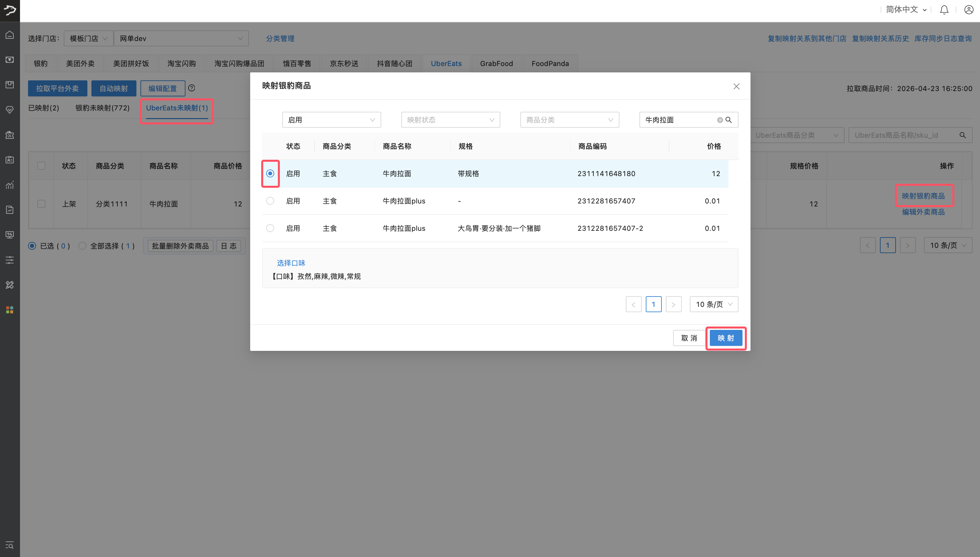980x557 pixels.
Task: Open the display screen icon in the sidebar
Action: [x=10, y=234]
